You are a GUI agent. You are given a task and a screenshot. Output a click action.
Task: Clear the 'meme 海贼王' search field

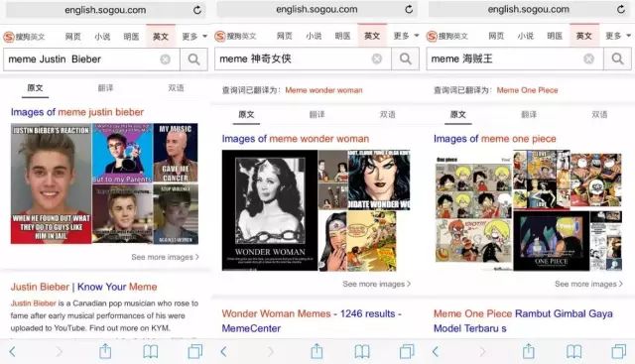(588, 60)
